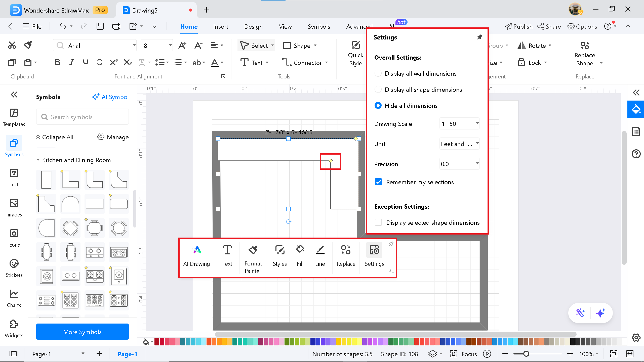Click Styles in the floating toolbar
The image size is (644, 362).
(x=280, y=256)
